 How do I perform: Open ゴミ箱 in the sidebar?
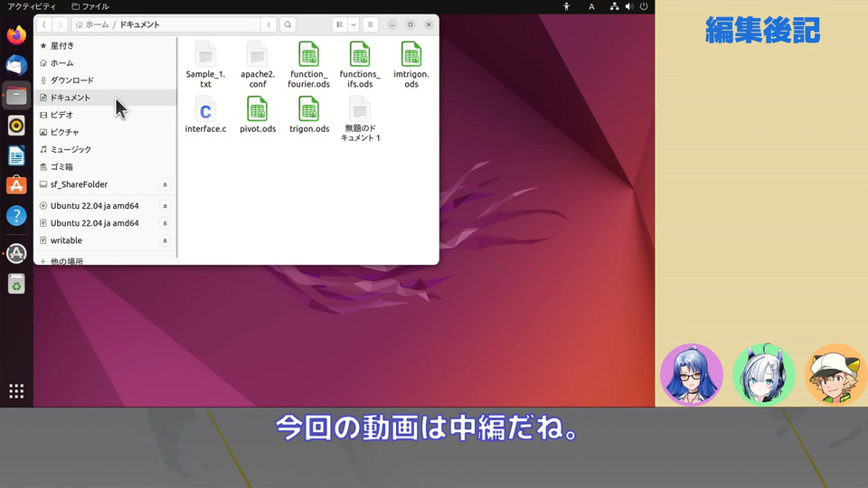(105, 167)
